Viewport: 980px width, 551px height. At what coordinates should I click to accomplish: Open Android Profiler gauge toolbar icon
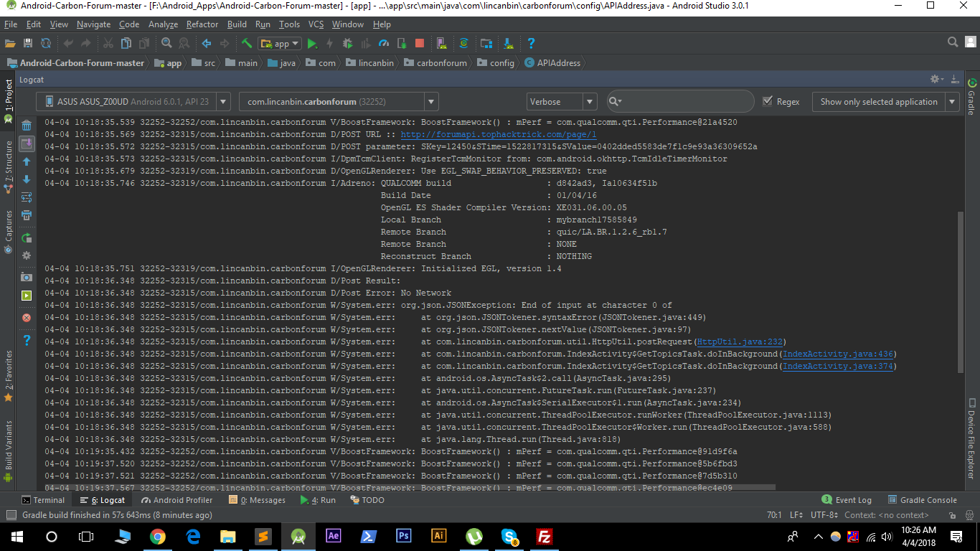click(x=384, y=44)
